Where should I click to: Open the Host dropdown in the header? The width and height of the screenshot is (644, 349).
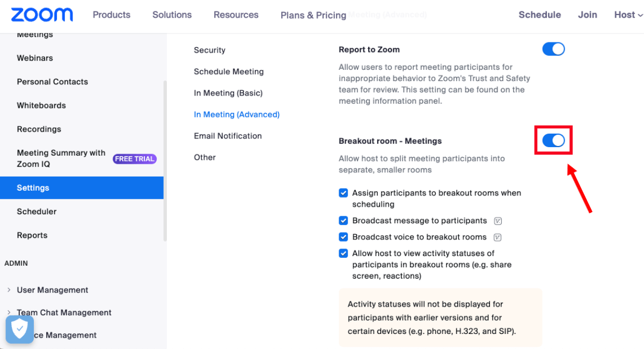point(628,15)
